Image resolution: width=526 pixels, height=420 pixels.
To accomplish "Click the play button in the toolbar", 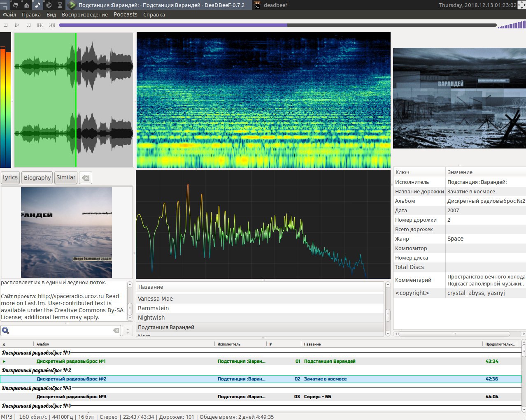I will [17, 25].
